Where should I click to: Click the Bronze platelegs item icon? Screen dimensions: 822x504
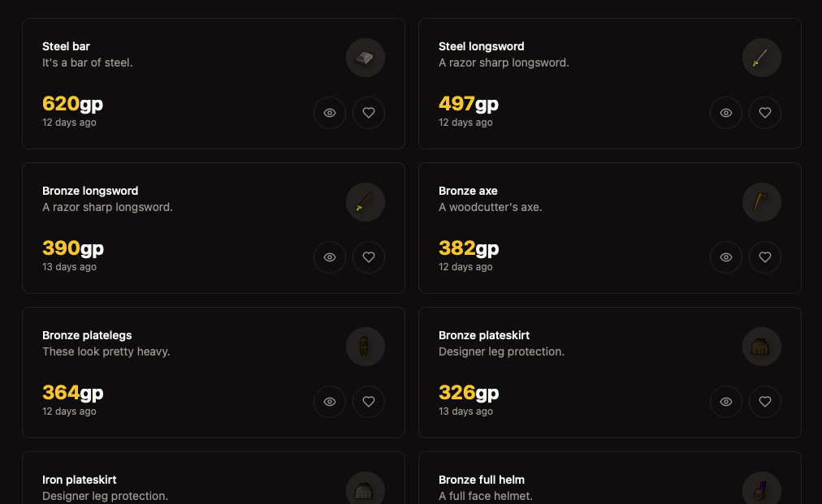(x=365, y=346)
